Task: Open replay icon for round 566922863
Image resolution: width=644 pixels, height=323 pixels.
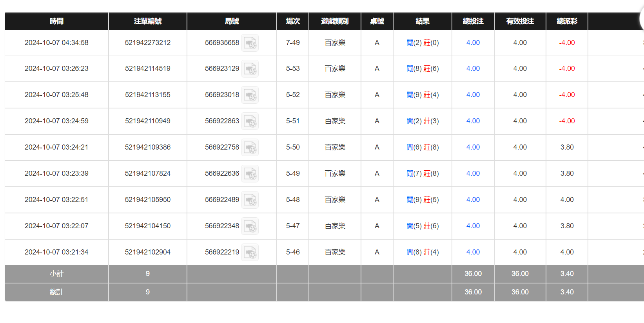Action: tap(250, 121)
